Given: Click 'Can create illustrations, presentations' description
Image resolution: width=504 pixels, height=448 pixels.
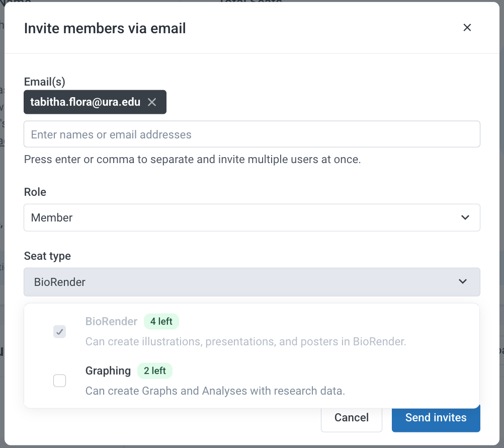Looking at the screenshot, I should 245,342.
